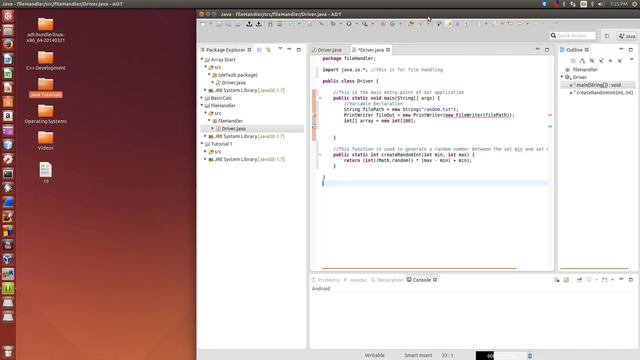Select main(String[]) method in Outline
Viewport: 640px width, 360px height.
tap(598, 85)
